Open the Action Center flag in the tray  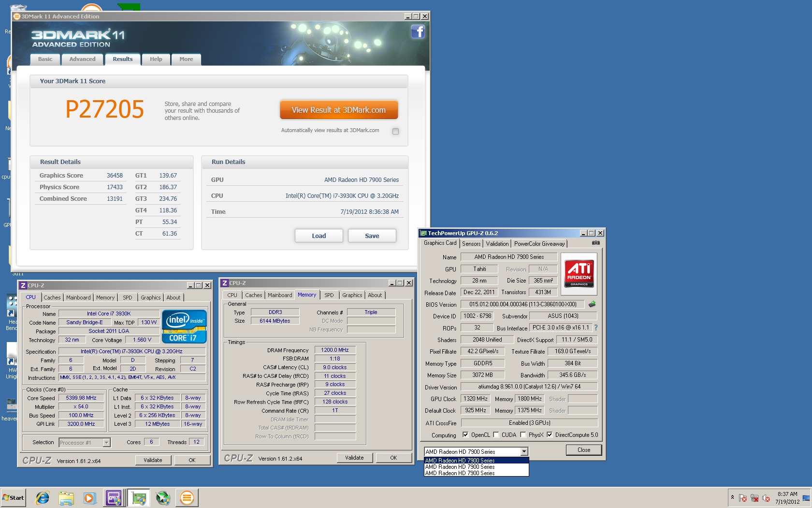(743, 498)
